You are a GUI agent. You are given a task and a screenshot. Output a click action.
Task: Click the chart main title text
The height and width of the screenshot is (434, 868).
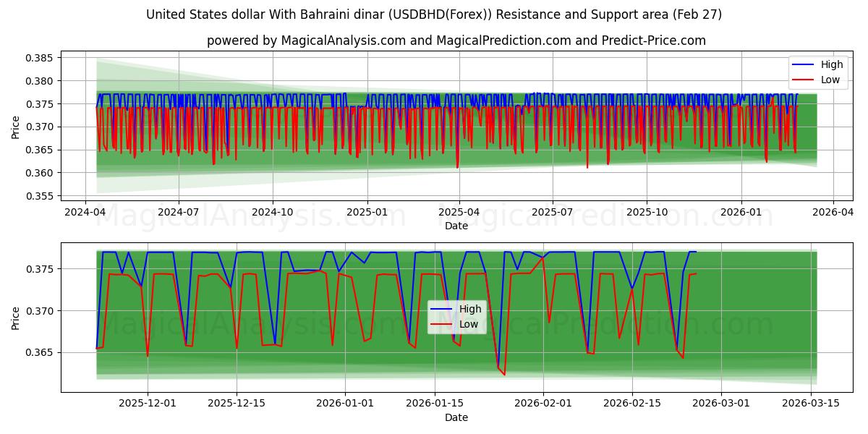coord(434,14)
